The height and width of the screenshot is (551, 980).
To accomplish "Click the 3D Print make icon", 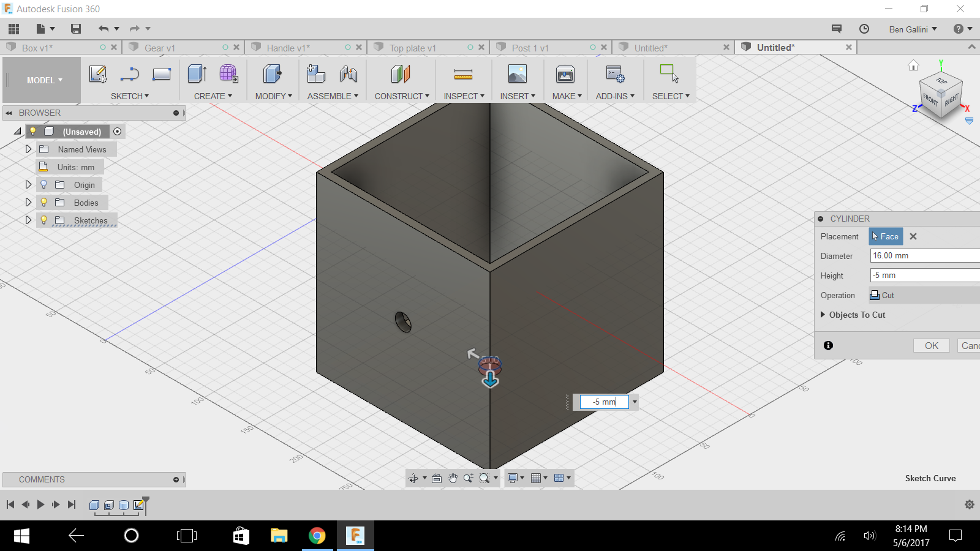I will click(565, 74).
